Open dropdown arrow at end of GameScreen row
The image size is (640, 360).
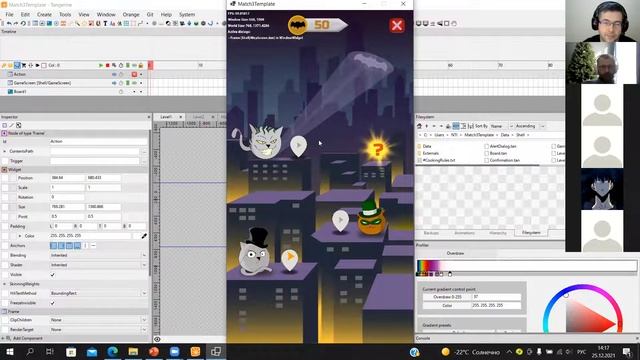[141, 83]
